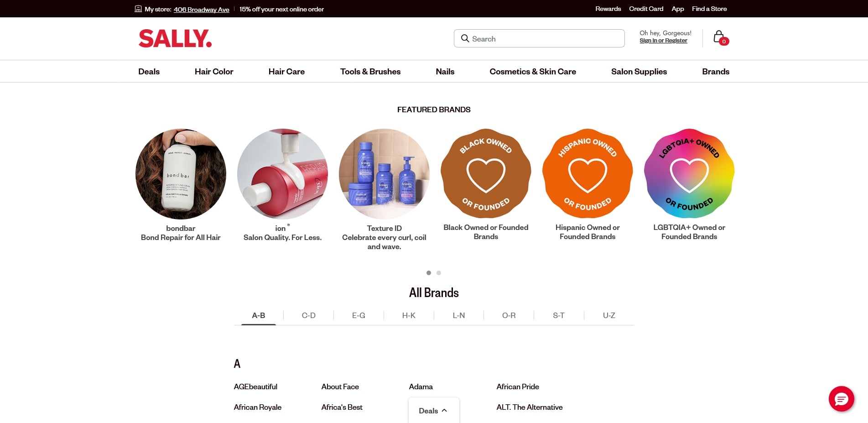868x423 pixels.
Task: Open the 406 Broadway Ave store link
Action: pyautogui.click(x=201, y=10)
